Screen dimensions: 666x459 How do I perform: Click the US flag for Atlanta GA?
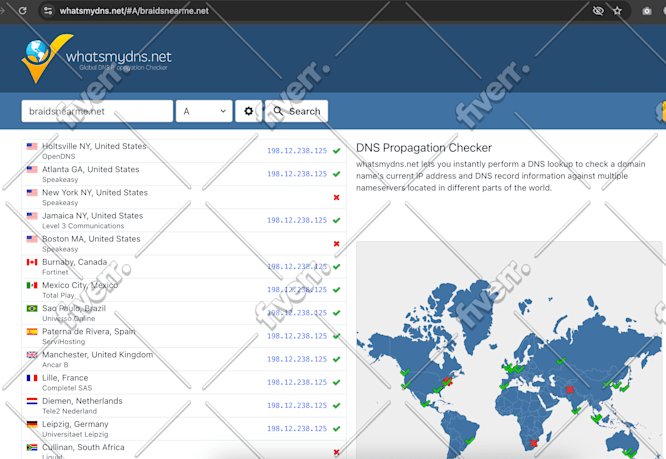32,169
